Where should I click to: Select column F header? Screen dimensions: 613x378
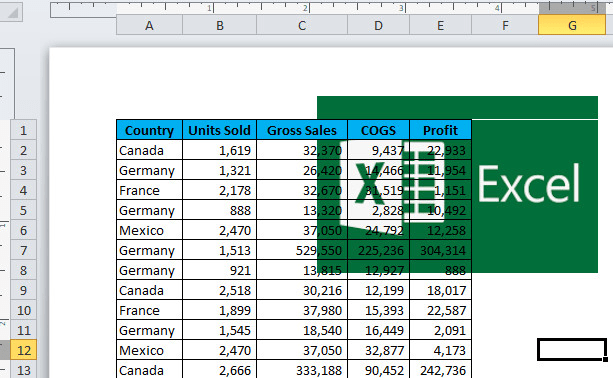(505, 25)
